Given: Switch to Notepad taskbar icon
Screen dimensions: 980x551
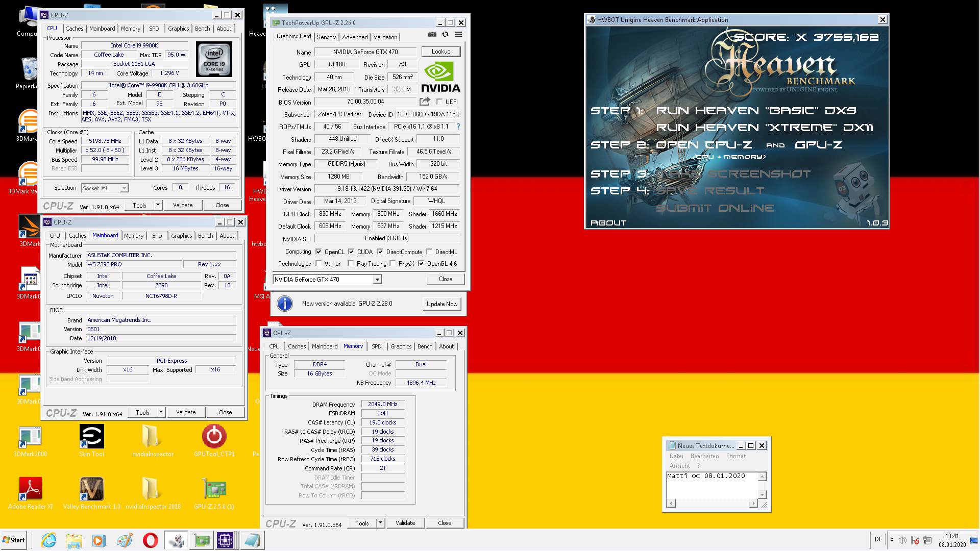Looking at the screenshot, I should 252,540.
